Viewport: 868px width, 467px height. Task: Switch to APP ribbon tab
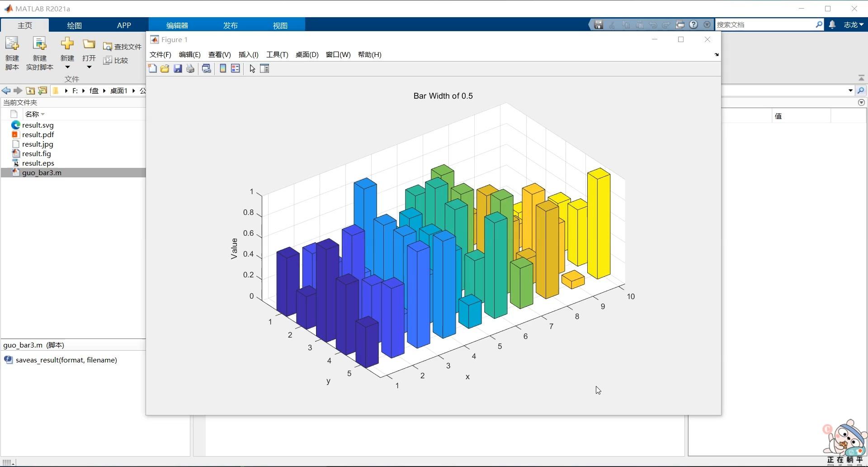(124, 25)
